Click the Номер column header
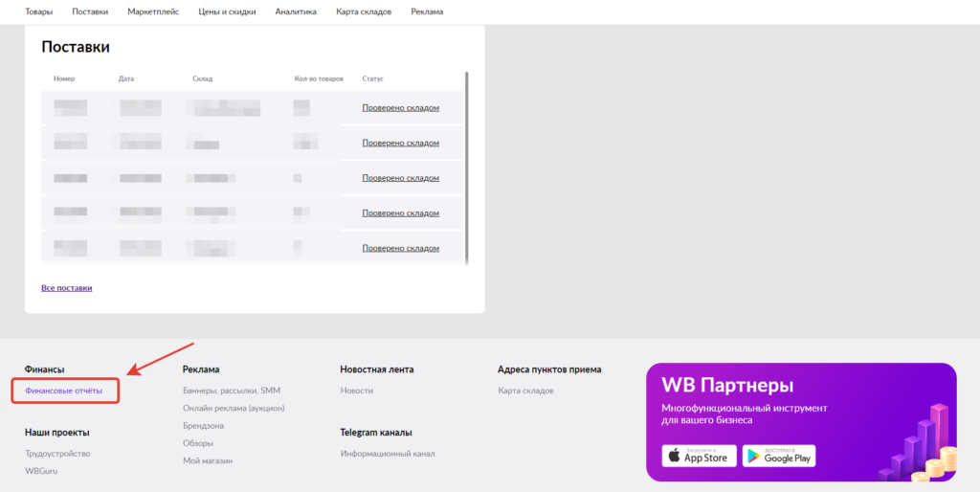 64,78
